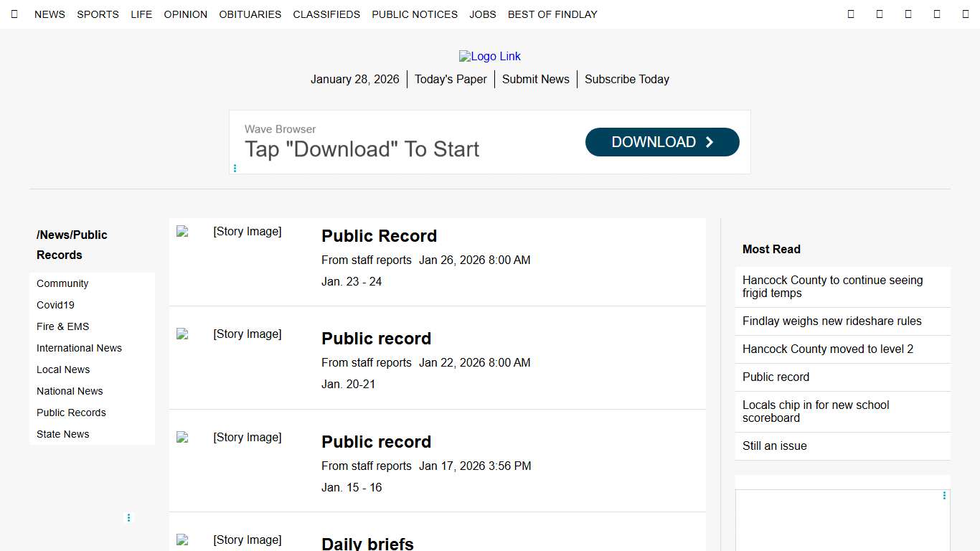
Task: Select Public Records in the sidebar list
Action: [x=71, y=413]
